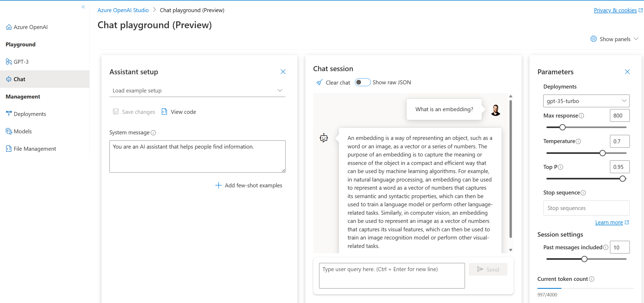The image size is (644, 303).
Task: Open the gpt-35-turbo deployments dropdown
Action: (x=586, y=101)
